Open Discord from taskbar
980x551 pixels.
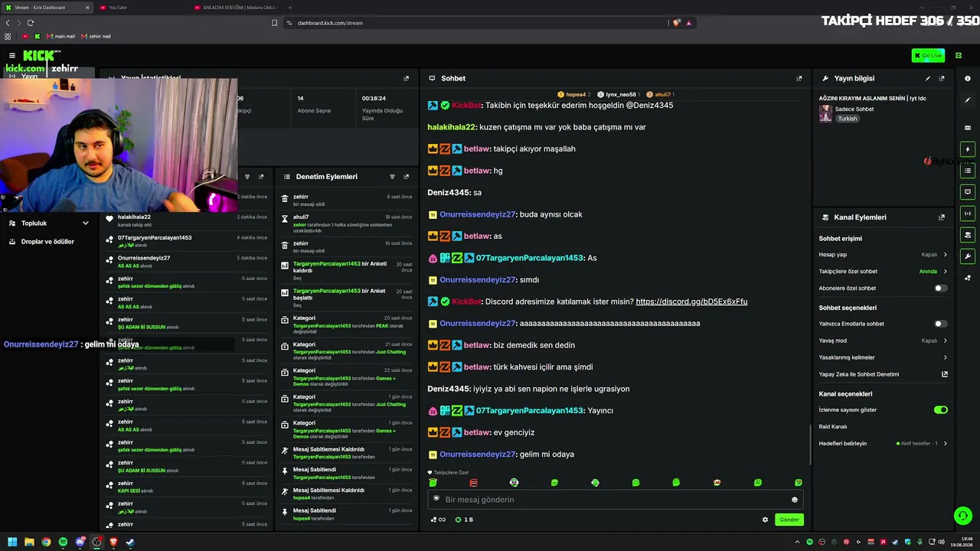80,543
